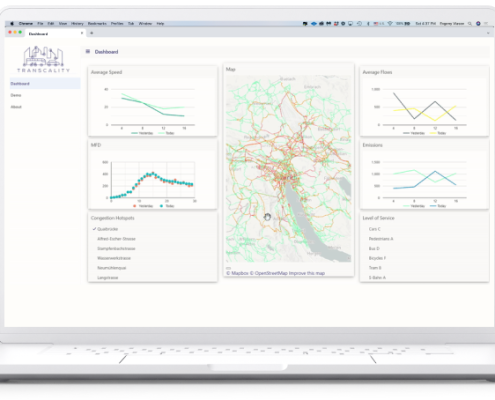
Task: Click the hamburger menu icon beside Dashboard title
Action: (88, 51)
